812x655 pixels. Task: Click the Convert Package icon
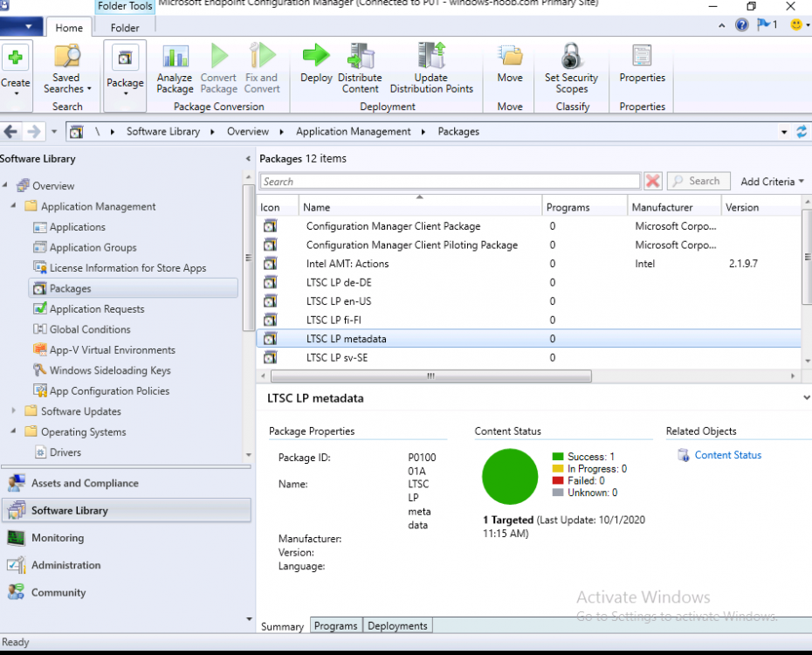click(x=219, y=56)
